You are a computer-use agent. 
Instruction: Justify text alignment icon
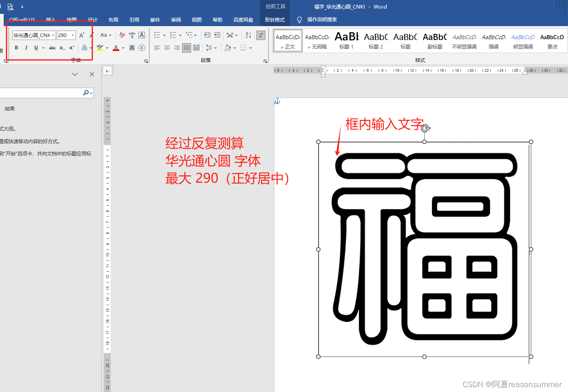186,48
